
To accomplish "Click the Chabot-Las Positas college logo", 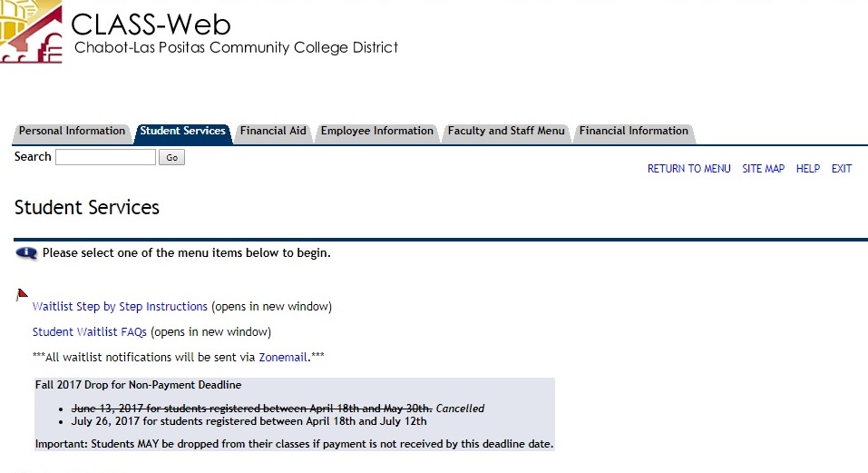I will [31, 32].
